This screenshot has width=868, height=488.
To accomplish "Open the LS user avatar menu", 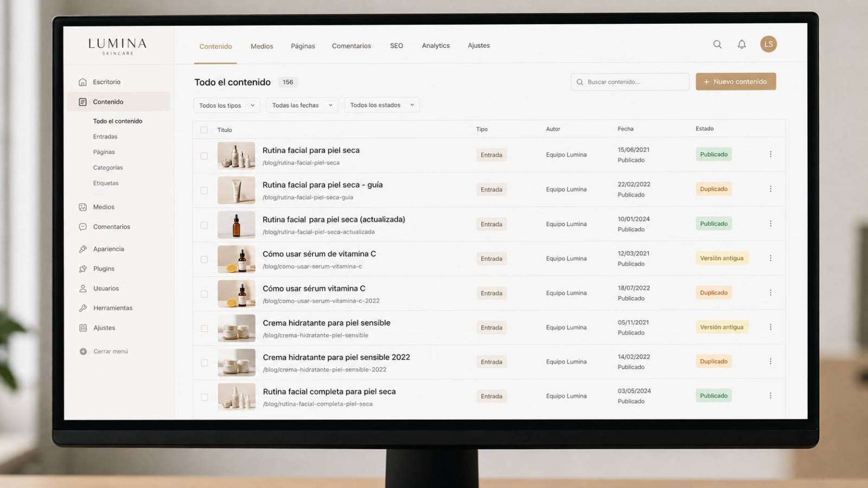I will point(768,44).
